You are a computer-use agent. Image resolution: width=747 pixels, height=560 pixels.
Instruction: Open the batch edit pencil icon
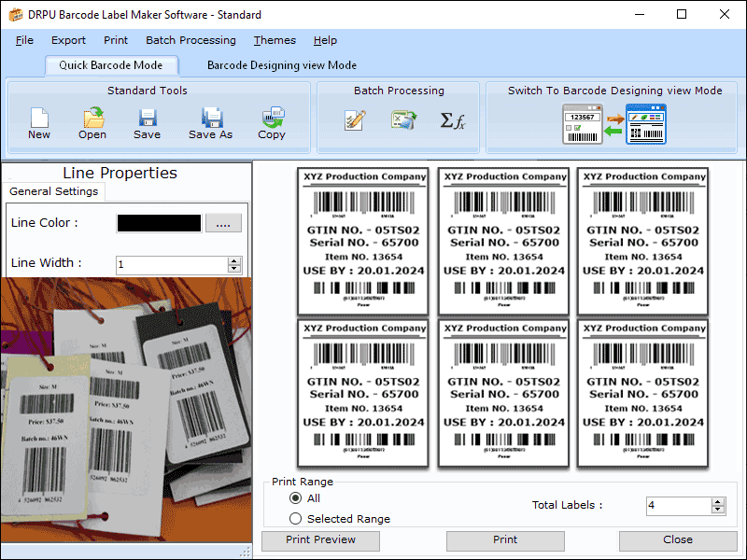pos(355,120)
